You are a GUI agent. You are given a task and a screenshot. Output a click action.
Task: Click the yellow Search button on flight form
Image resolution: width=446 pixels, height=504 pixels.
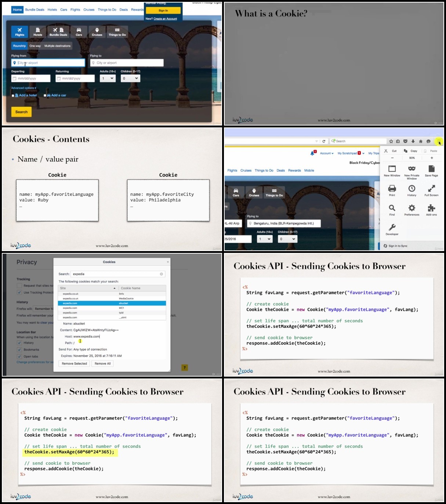pyautogui.click(x=21, y=112)
